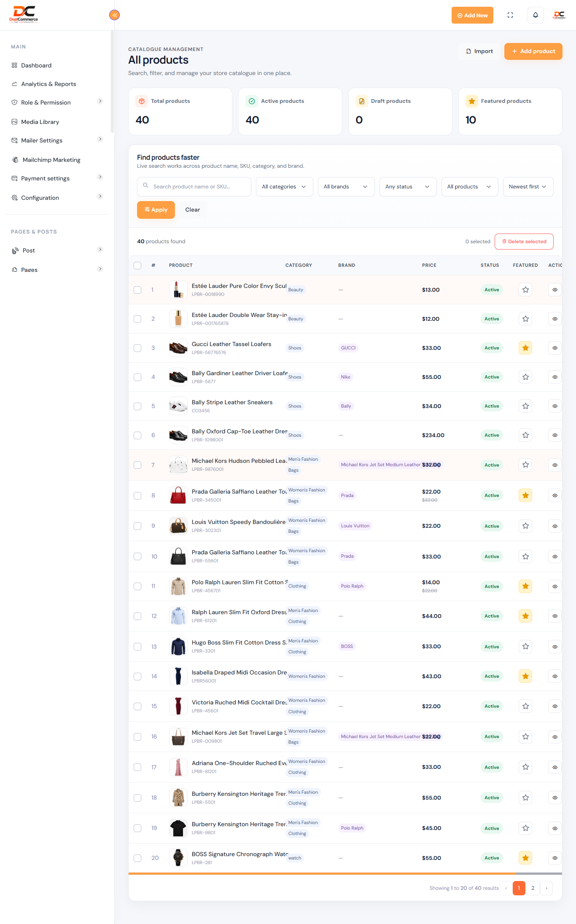Focus the product name or SKU search field
The image size is (576, 924).
pyautogui.click(x=194, y=187)
